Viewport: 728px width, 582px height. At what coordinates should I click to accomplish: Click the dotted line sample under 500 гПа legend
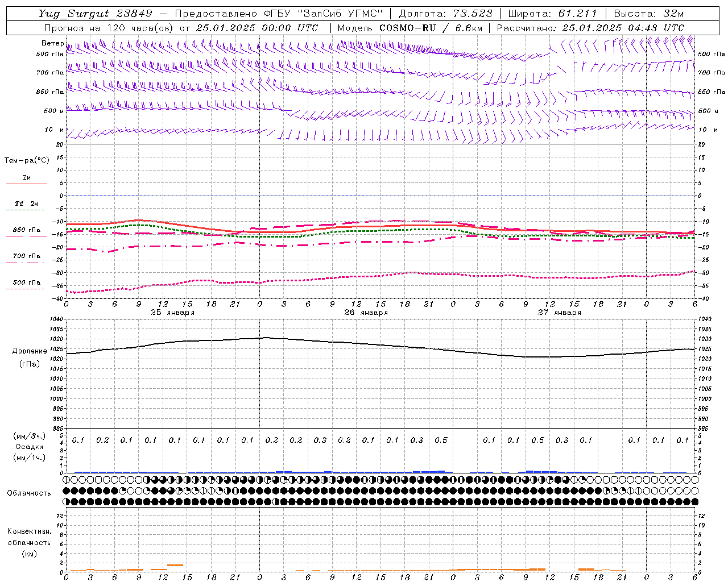pyautogui.click(x=26, y=289)
